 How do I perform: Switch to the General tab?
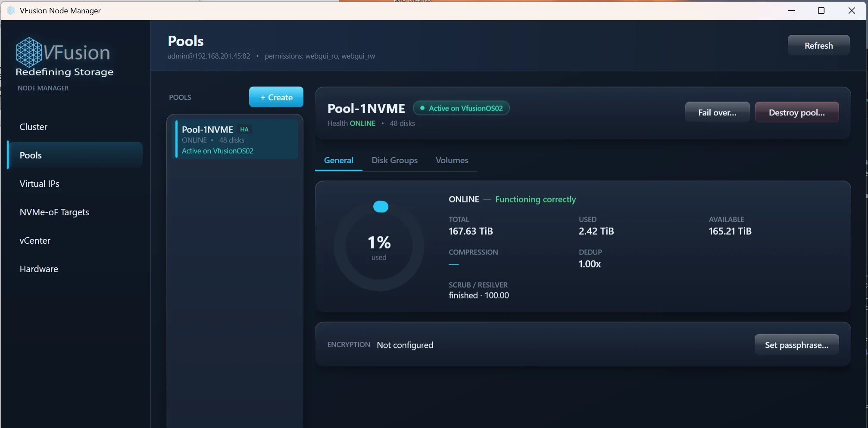click(x=339, y=160)
